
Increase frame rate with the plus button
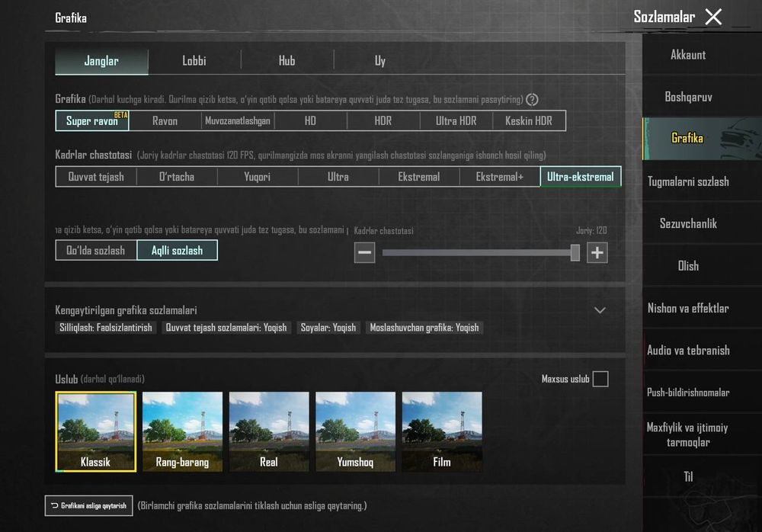tap(597, 252)
